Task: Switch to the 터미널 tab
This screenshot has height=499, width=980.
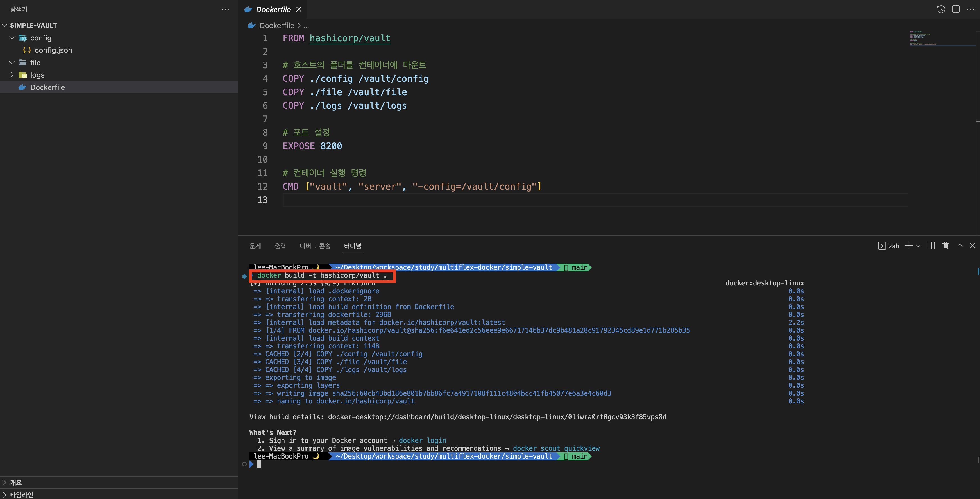Action: tap(353, 246)
